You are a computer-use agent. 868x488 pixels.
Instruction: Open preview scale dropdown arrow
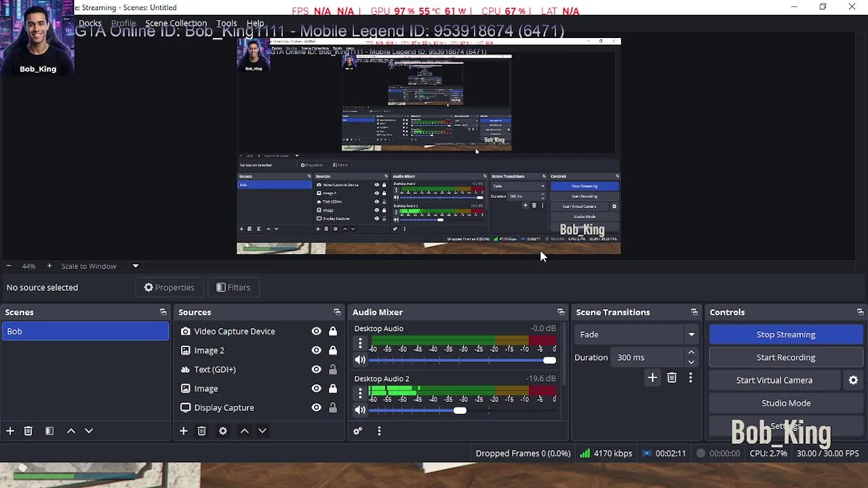pos(136,266)
